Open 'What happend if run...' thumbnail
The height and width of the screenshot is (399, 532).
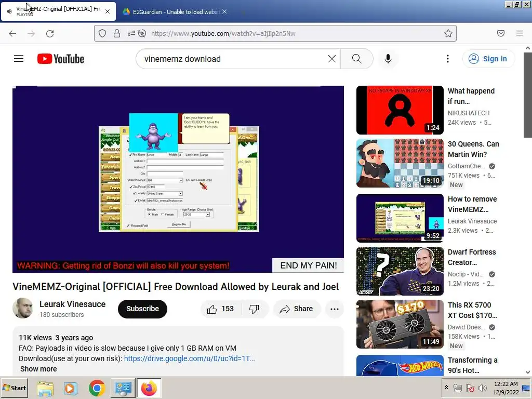[x=400, y=110]
